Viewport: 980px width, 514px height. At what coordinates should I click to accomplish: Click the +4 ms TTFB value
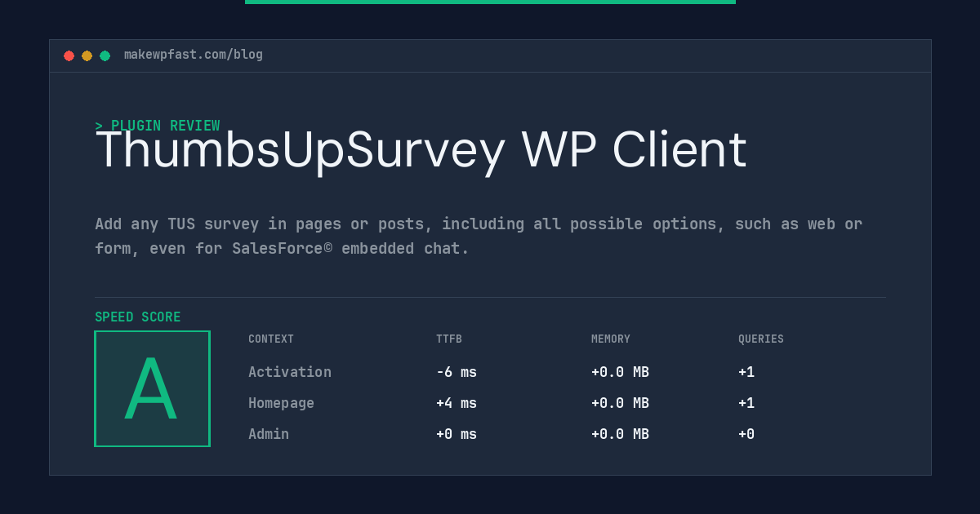pyautogui.click(x=457, y=403)
